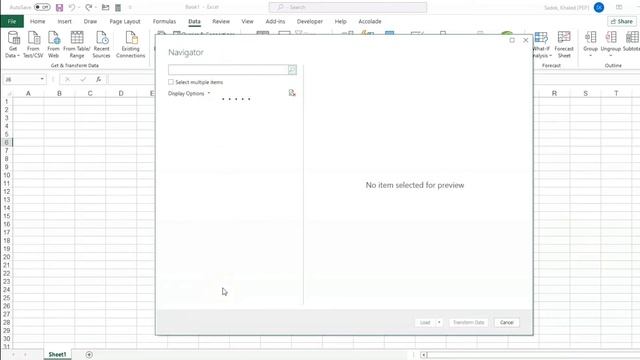Toggle AutoSave switch

pyautogui.click(x=42, y=7)
